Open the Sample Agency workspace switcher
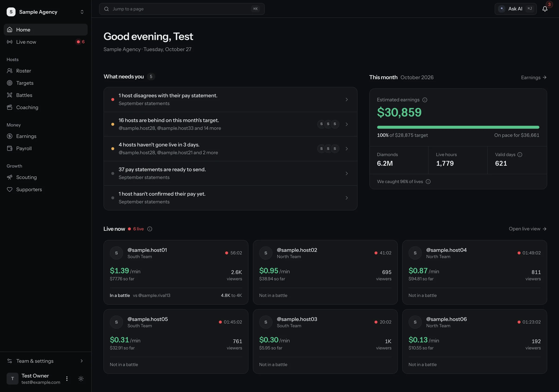This screenshot has height=392, width=559. click(x=45, y=12)
